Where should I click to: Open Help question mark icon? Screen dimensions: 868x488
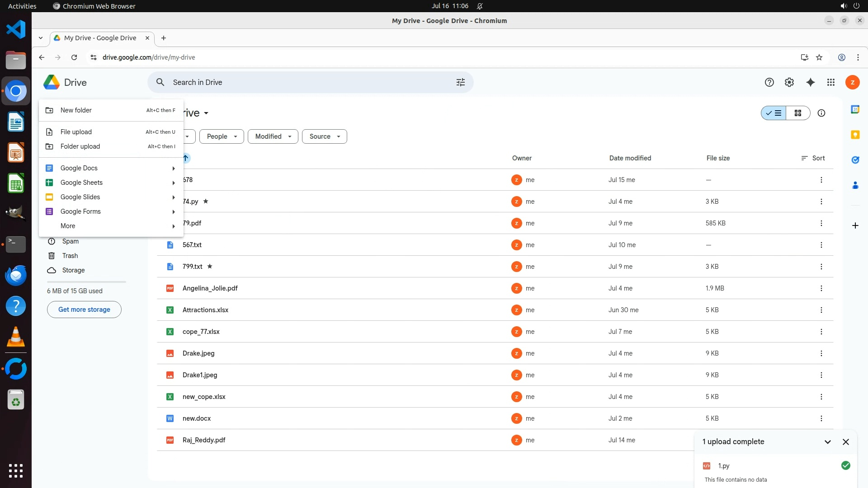coord(769,82)
